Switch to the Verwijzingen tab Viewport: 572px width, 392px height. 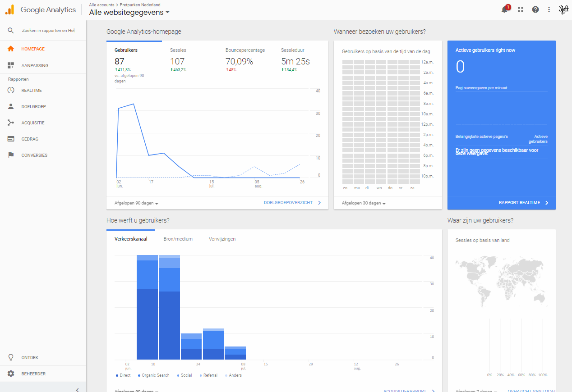[x=222, y=239]
